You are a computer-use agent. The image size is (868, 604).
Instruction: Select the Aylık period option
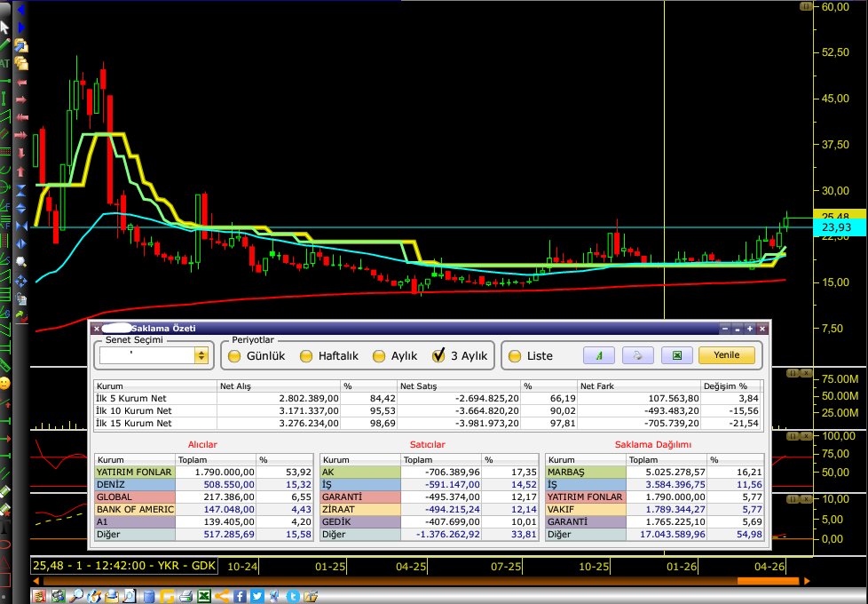[379, 356]
